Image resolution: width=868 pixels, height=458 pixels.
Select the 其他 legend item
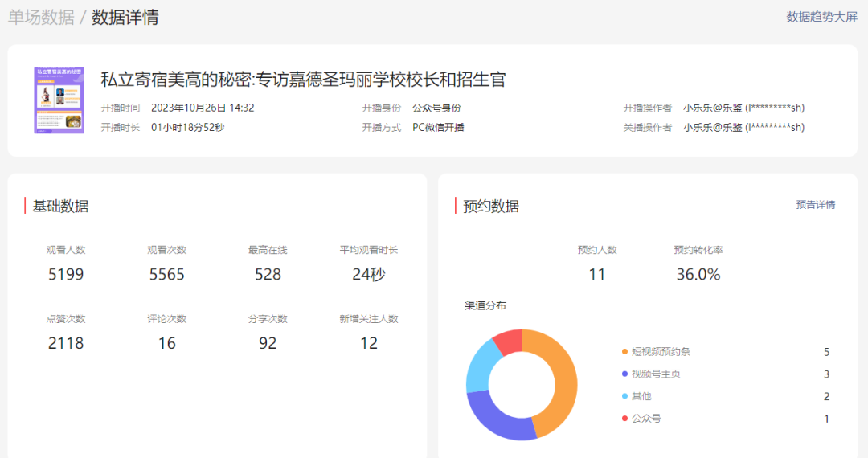click(637, 396)
